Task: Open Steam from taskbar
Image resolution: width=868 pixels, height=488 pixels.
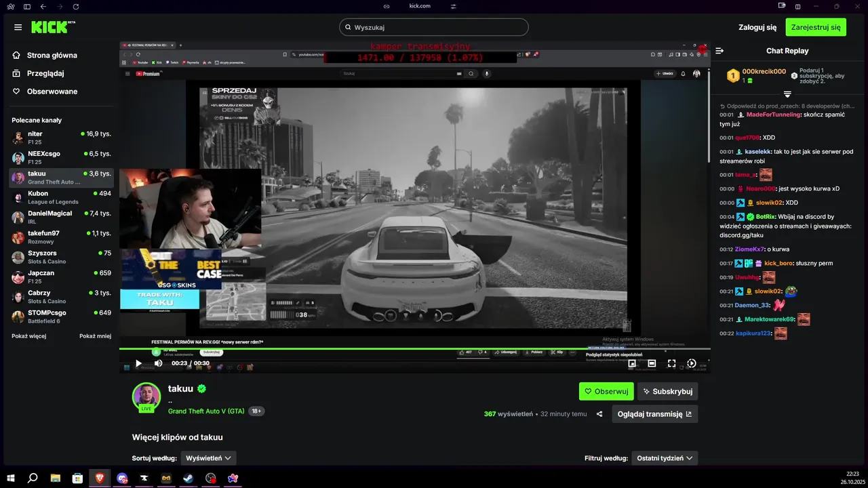Action: coord(189,478)
